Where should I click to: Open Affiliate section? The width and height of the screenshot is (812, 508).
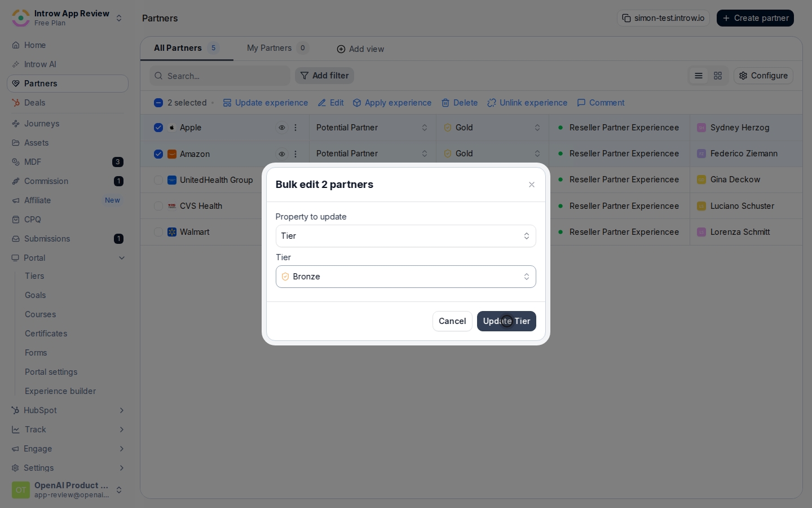tap(68, 200)
